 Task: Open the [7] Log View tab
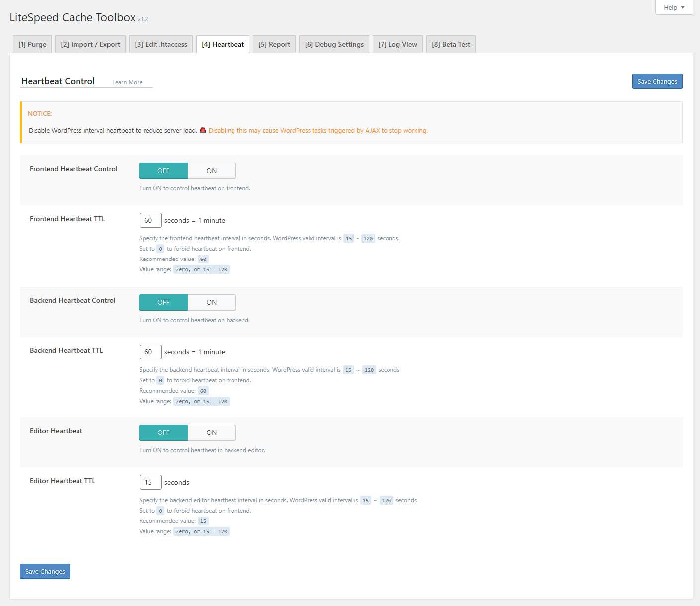pyautogui.click(x=397, y=44)
